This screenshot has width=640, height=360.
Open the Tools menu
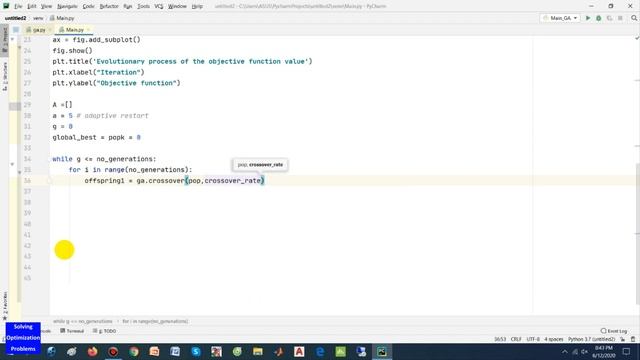(x=143, y=6)
